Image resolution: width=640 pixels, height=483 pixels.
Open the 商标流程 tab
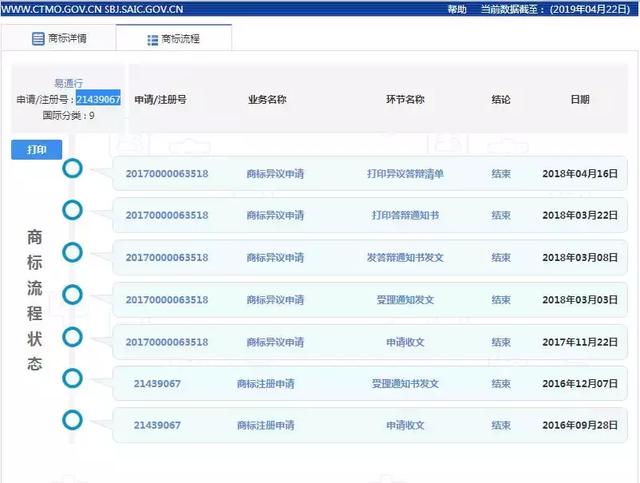174,40
